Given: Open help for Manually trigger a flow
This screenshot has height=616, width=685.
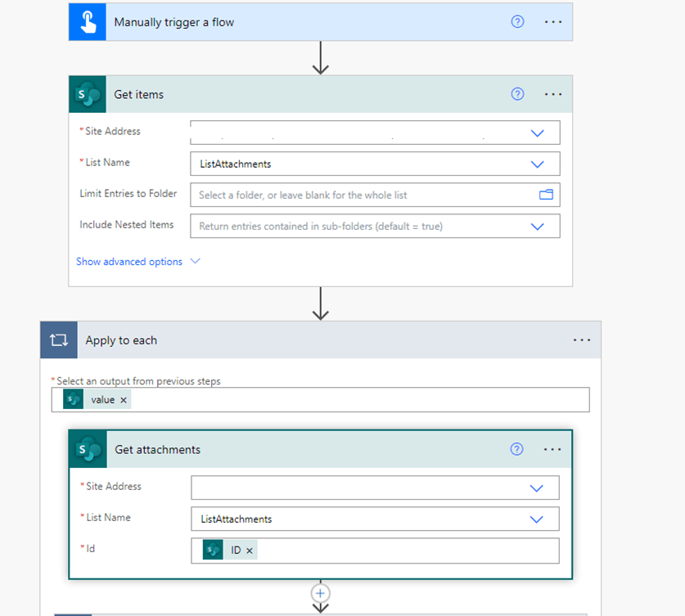Looking at the screenshot, I should (517, 21).
